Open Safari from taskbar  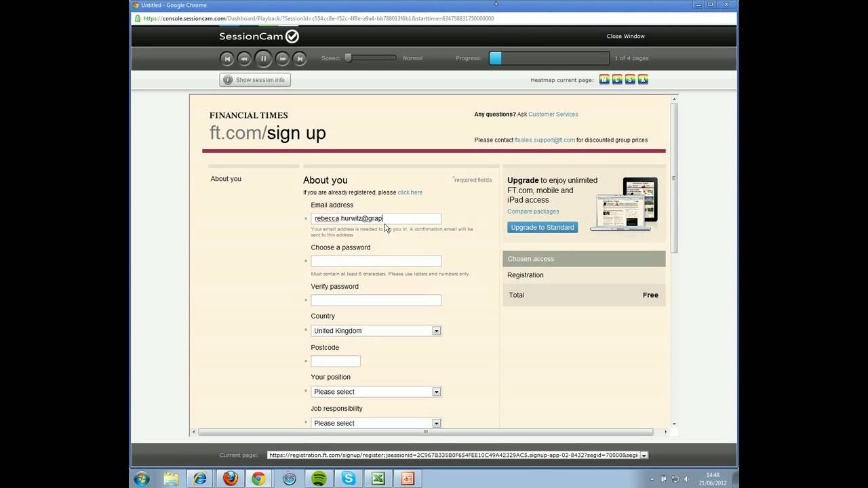click(x=290, y=479)
